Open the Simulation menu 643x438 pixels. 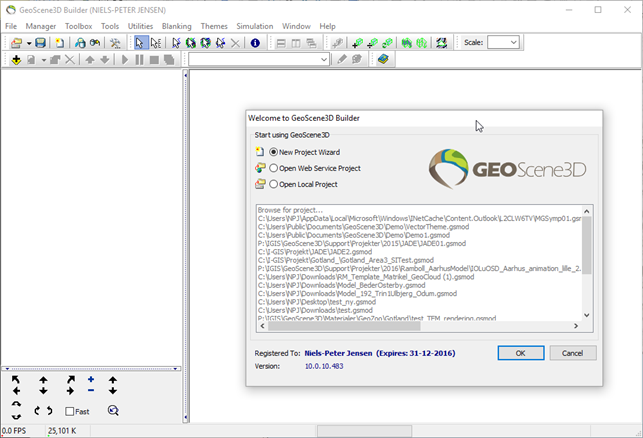click(x=255, y=26)
